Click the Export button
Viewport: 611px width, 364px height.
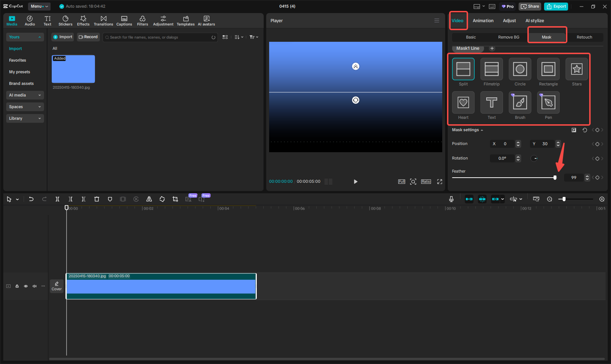tap(556, 6)
